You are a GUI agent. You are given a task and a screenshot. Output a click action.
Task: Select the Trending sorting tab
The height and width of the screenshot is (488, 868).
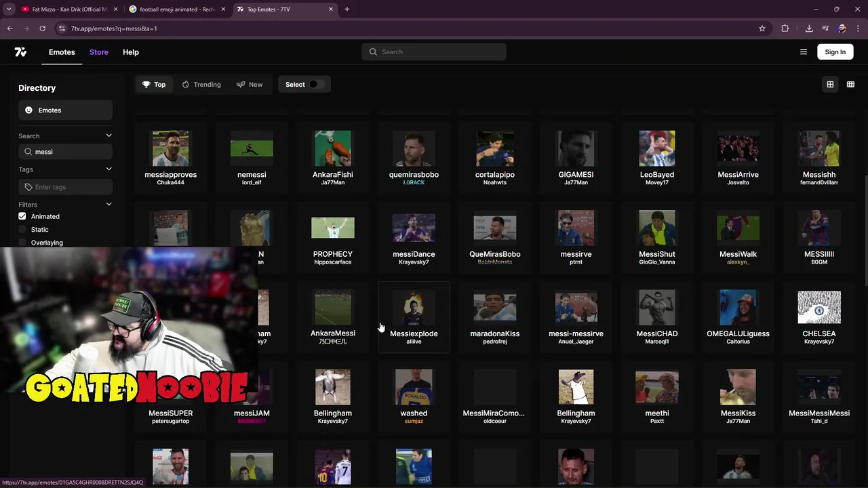(201, 85)
